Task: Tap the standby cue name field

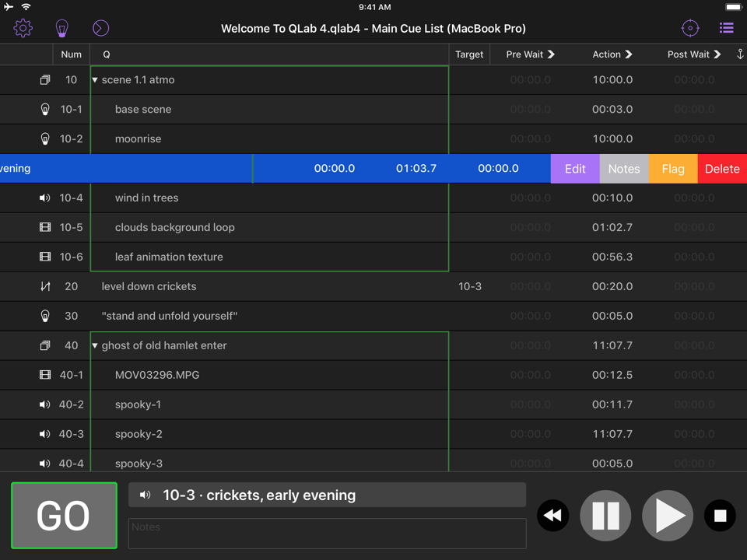Action: pos(328,495)
